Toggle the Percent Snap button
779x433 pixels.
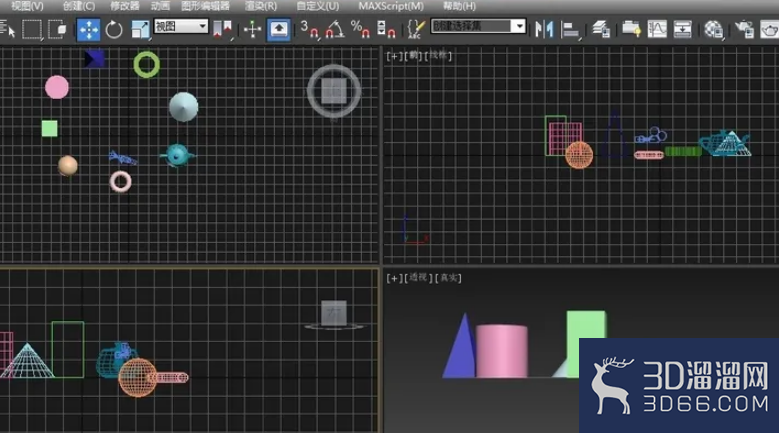click(360, 29)
